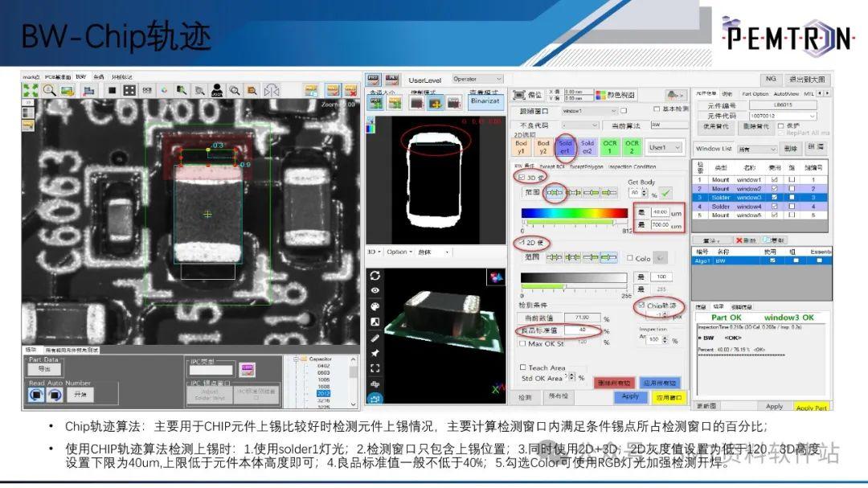
Task: Expand the Capacitor package tree
Action: [295, 359]
